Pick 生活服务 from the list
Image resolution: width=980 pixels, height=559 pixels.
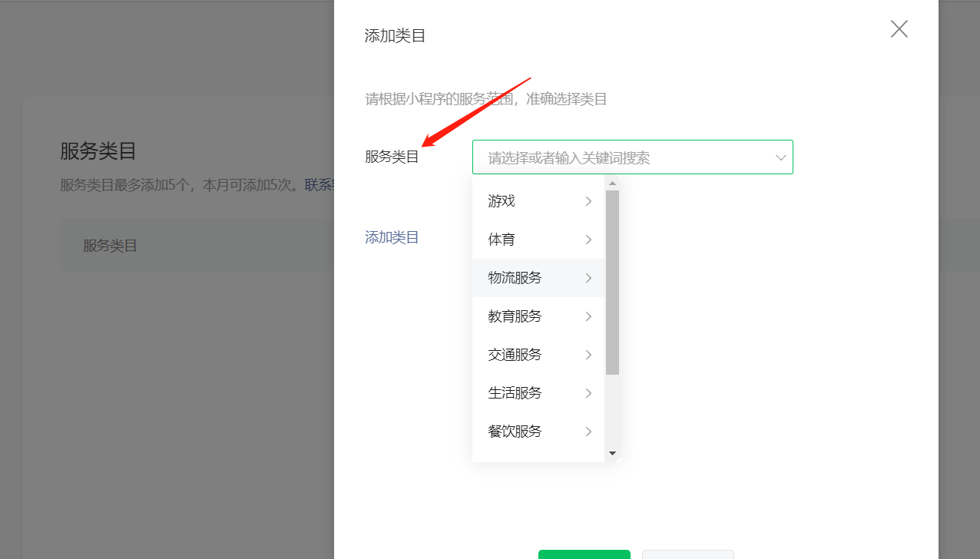pos(538,393)
